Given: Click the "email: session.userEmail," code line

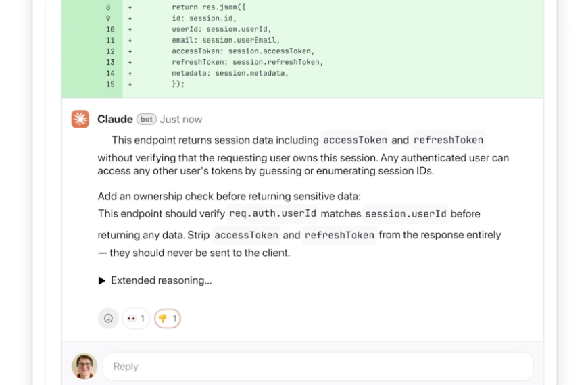Looking at the screenshot, I should click(225, 41).
